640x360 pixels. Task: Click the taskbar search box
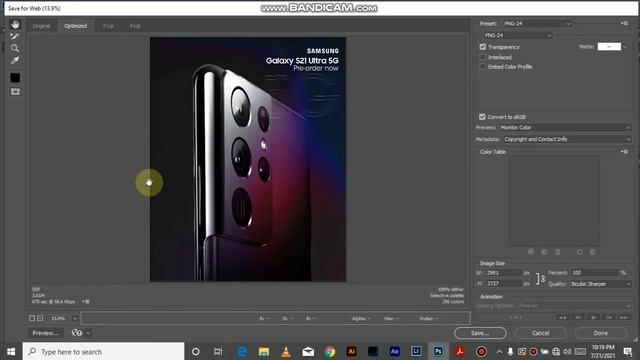103,351
